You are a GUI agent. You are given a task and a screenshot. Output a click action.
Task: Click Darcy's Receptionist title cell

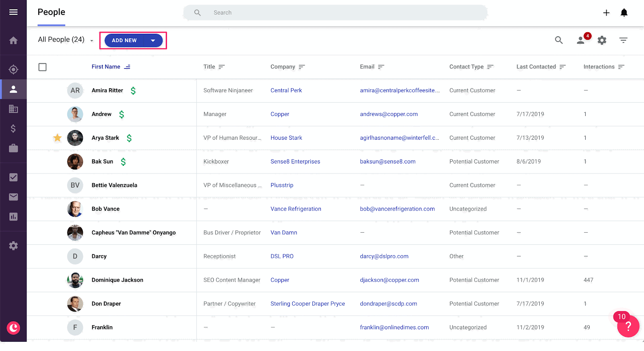pos(219,256)
